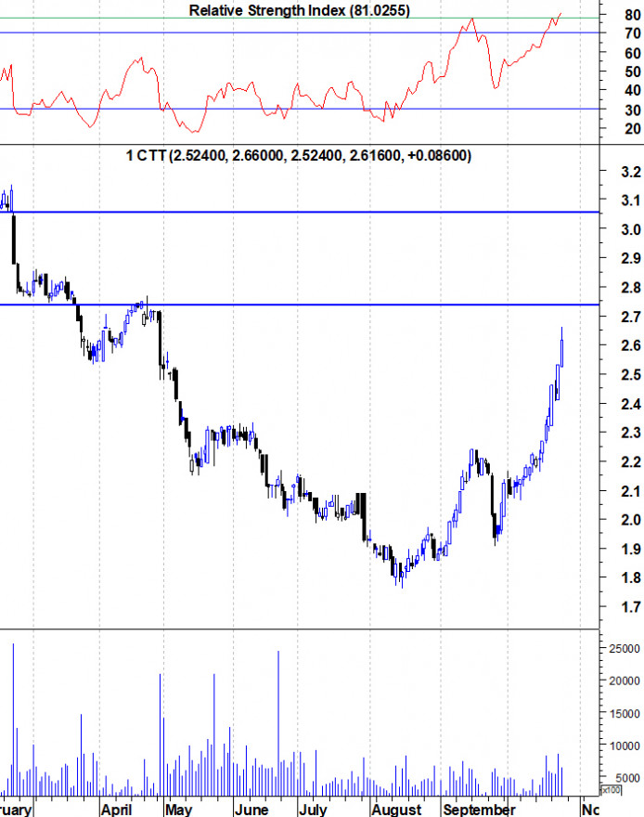
Task: Click the 1 CTT price chart title
Action: (298, 155)
